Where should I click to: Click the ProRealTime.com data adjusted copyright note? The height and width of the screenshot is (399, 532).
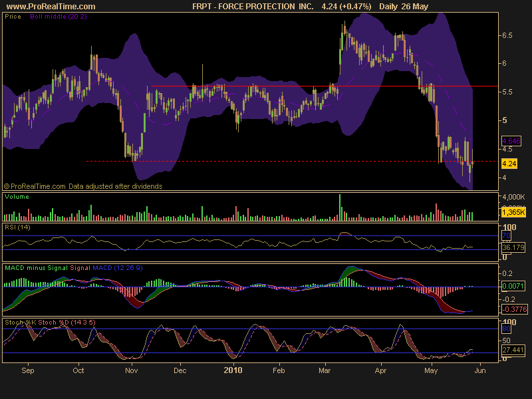(83, 186)
